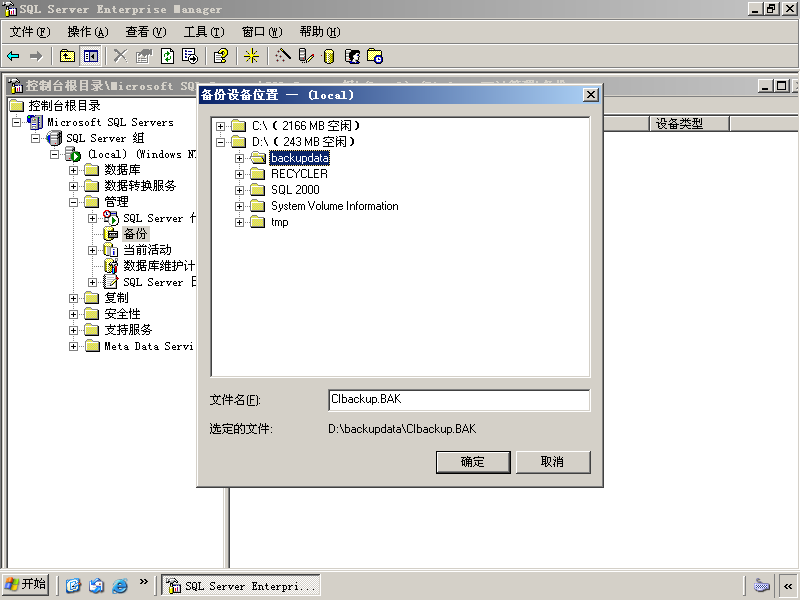Select the 备份 backup node icon

point(111,234)
